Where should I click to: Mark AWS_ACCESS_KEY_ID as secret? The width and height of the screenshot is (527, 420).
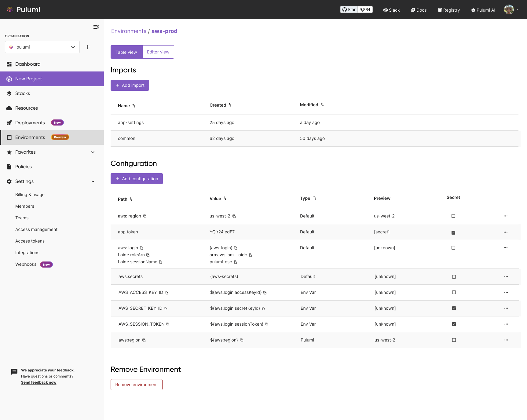point(454,292)
